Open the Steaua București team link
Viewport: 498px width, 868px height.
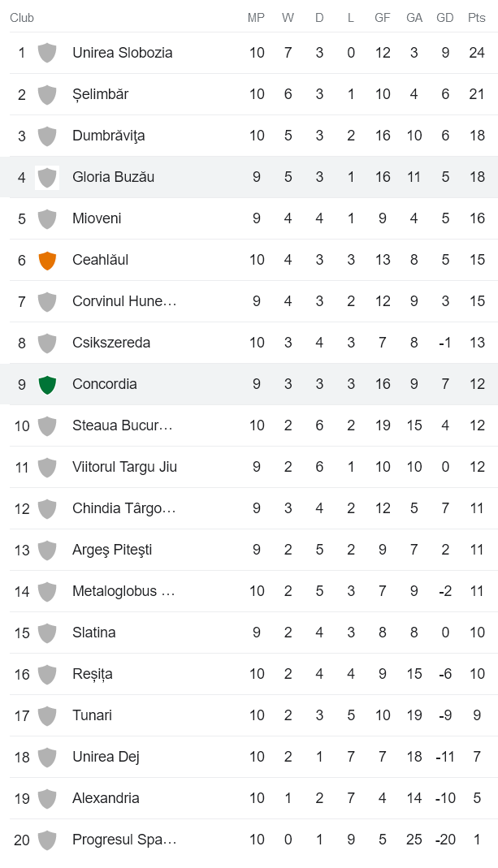click(x=122, y=425)
